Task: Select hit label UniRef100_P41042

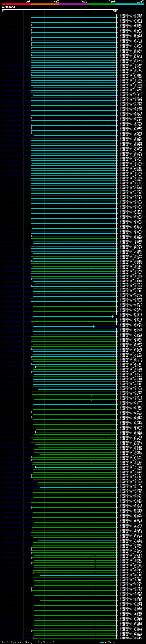Action: [x=131, y=334]
